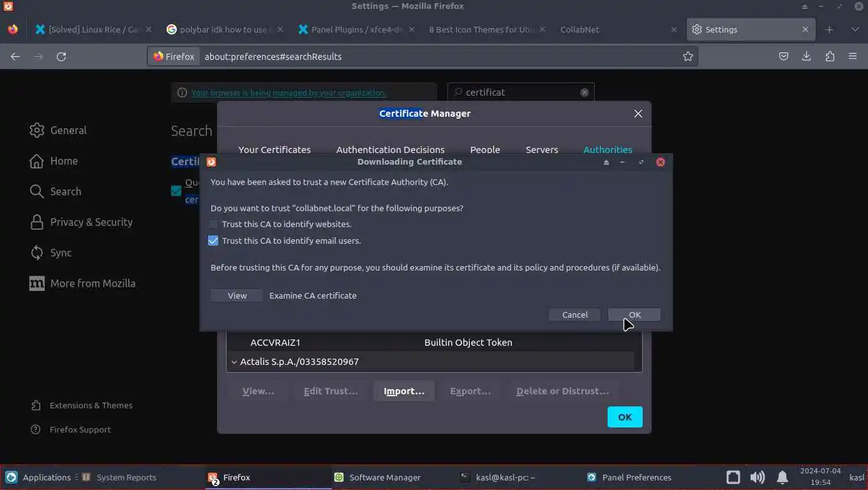
Task: Click the about:preferences address bar
Action: (421, 56)
